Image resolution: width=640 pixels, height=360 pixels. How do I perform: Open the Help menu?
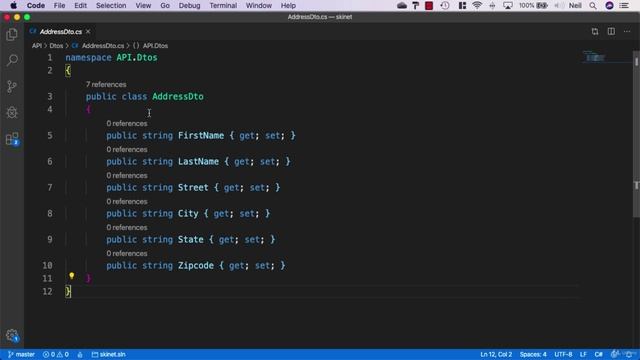[288, 5]
